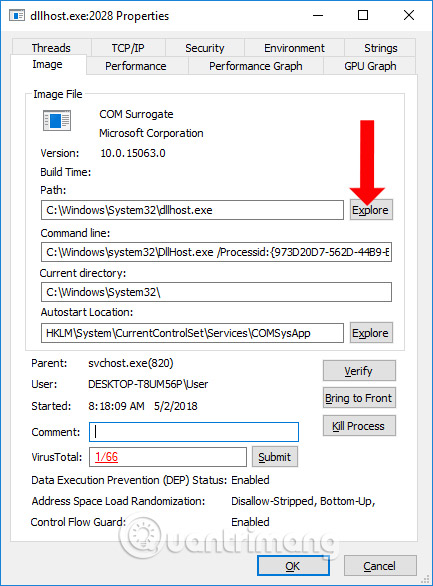The width and height of the screenshot is (433, 586).
Task: Click into the Path text field
Action: click(192, 210)
